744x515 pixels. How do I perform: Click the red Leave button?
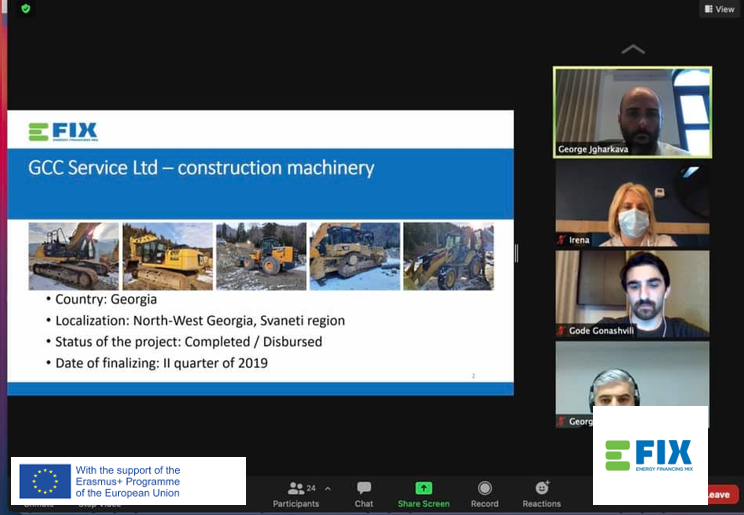coord(724,495)
